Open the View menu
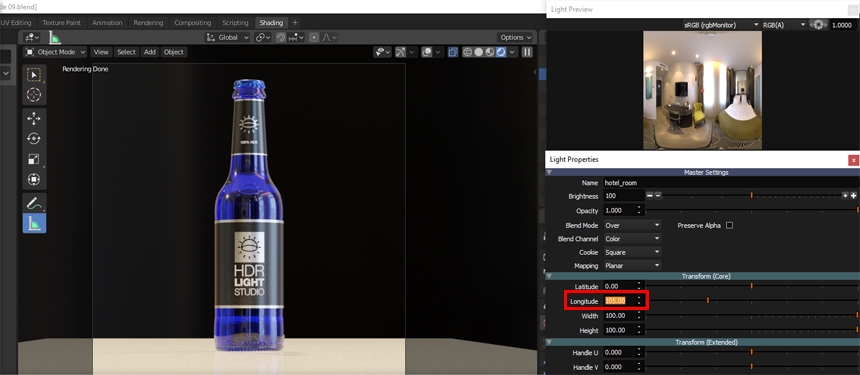 click(101, 52)
